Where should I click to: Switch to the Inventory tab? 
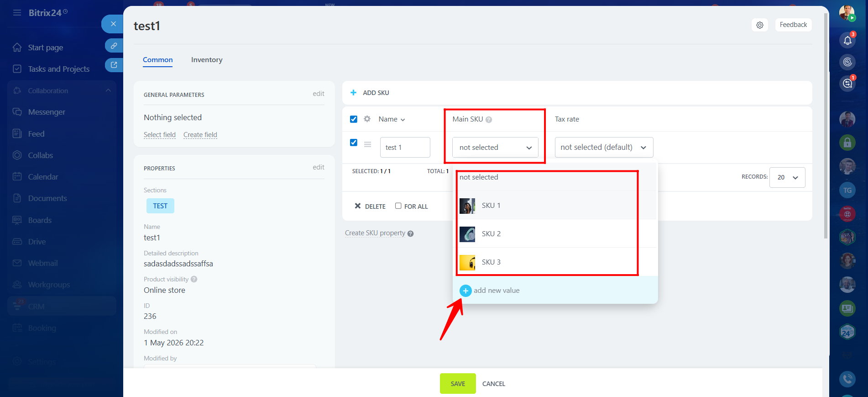coord(207,60)
